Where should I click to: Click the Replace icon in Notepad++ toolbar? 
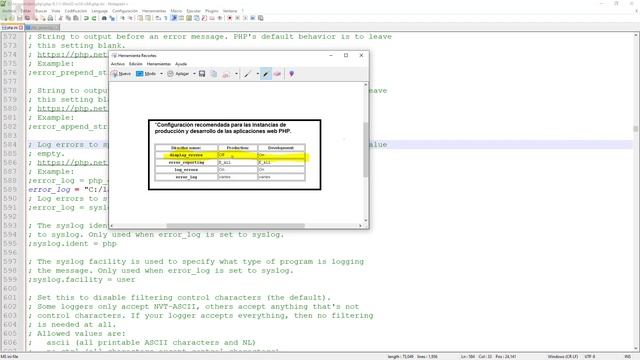pyautogui.click(x=112, y=18)
